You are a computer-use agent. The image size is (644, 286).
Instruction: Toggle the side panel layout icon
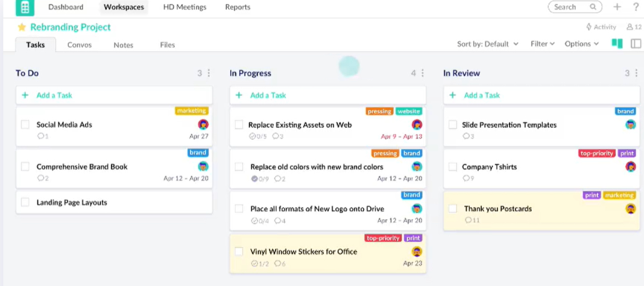pos(636,43)
